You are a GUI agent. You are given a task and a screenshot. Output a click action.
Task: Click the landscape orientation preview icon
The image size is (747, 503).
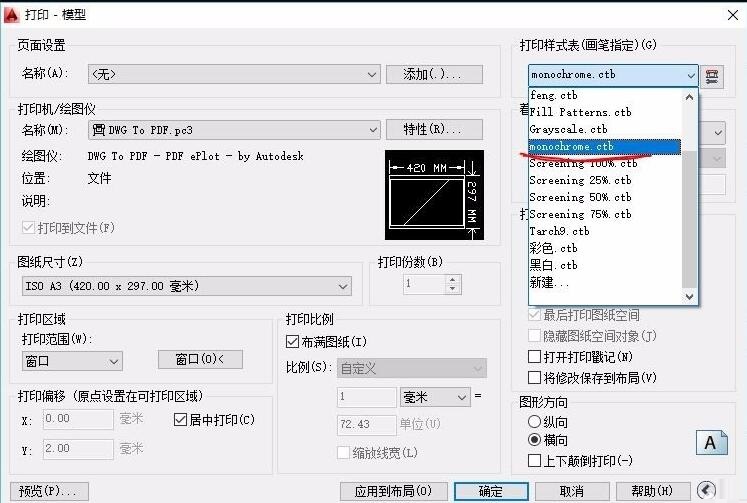(x=711, y=443)
